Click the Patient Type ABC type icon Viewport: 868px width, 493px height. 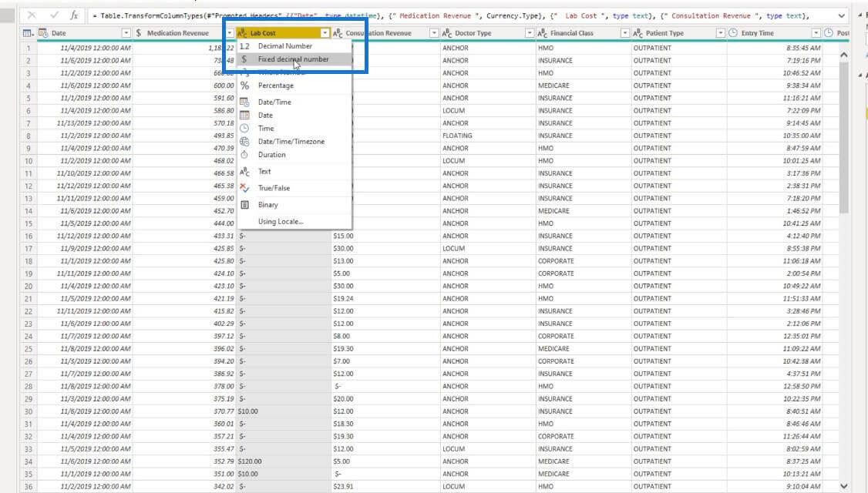(x=638, y=33)
